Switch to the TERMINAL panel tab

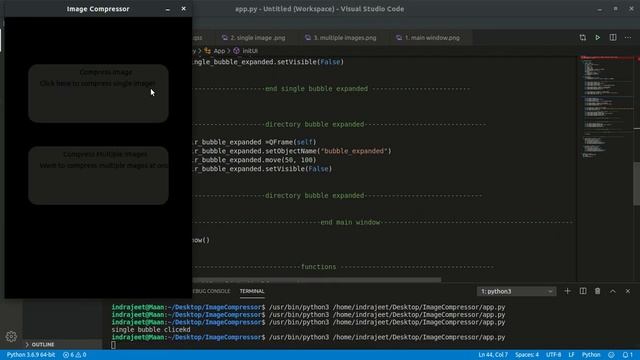(x=252, y=291)
